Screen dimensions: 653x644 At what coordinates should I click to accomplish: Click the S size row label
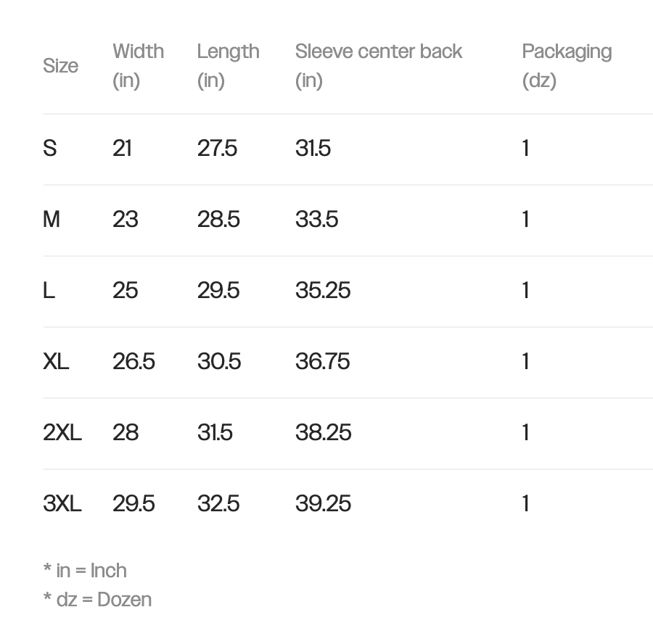click(49, 149)
